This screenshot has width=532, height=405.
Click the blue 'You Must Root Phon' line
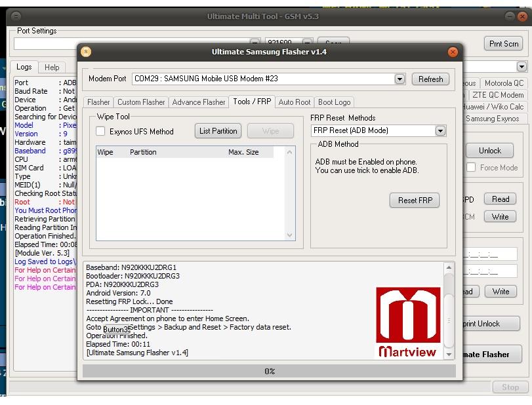(45, 210)
